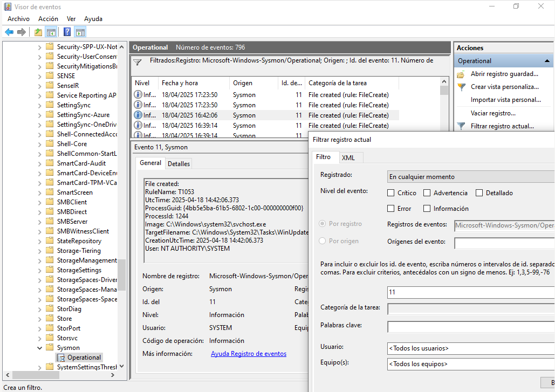Click the Sysmon folder icon in tree
Image resolution: width=555 pixels, height=392 pixels.
point(50,347)
